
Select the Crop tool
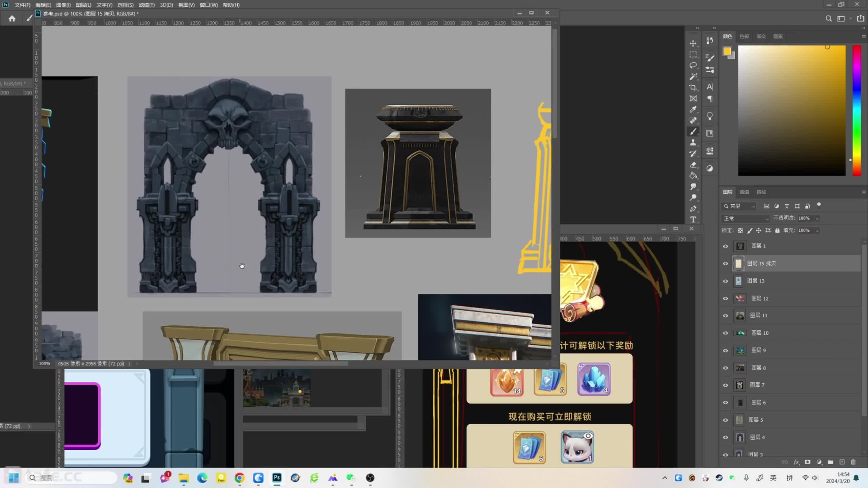click(x=693, y=87)
